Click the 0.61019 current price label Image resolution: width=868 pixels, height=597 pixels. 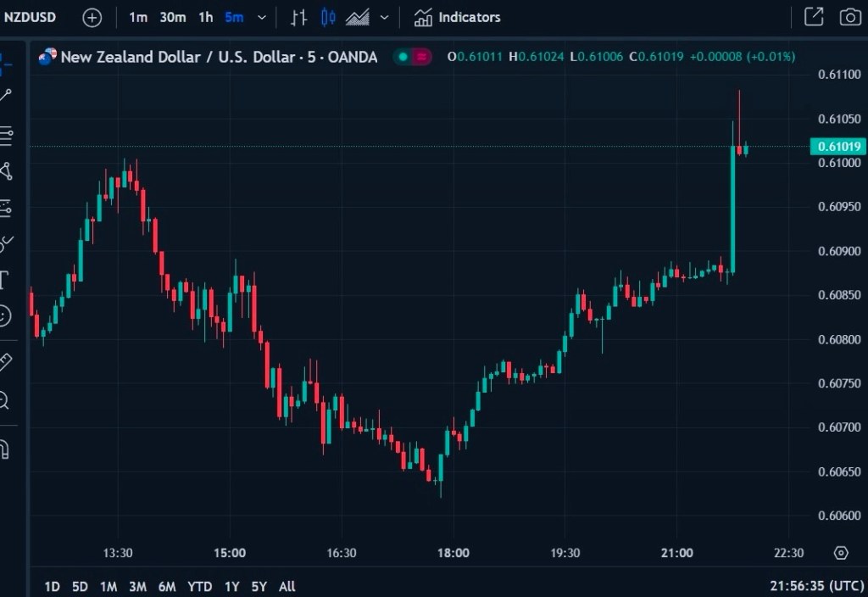(839, 147)
